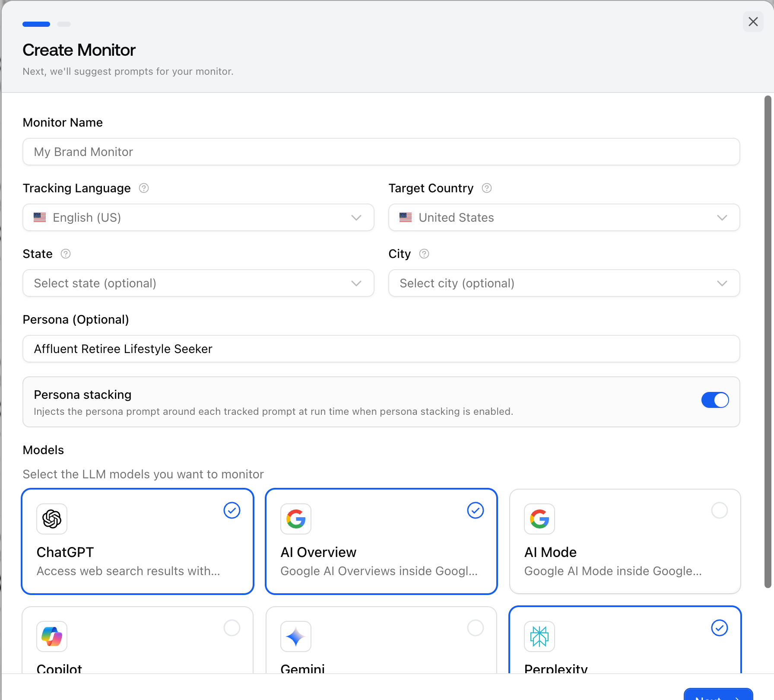774x700 pixels.
Task: Expand the Select city dropdown
Action: (564, 283)
